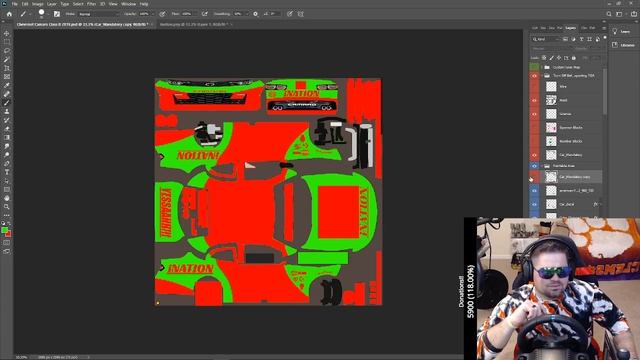The image size is (640, 360).
Task: Select the Pen tool
Action: point(7,164)
